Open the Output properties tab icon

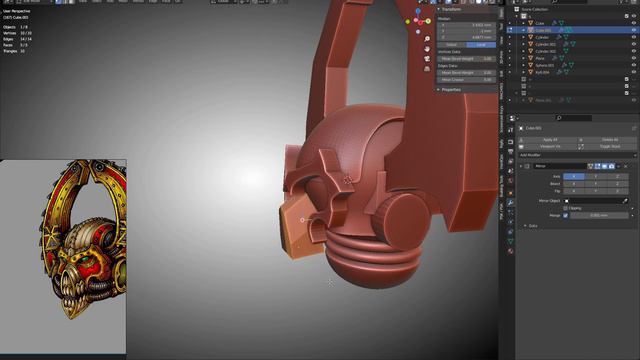[511, 151]
